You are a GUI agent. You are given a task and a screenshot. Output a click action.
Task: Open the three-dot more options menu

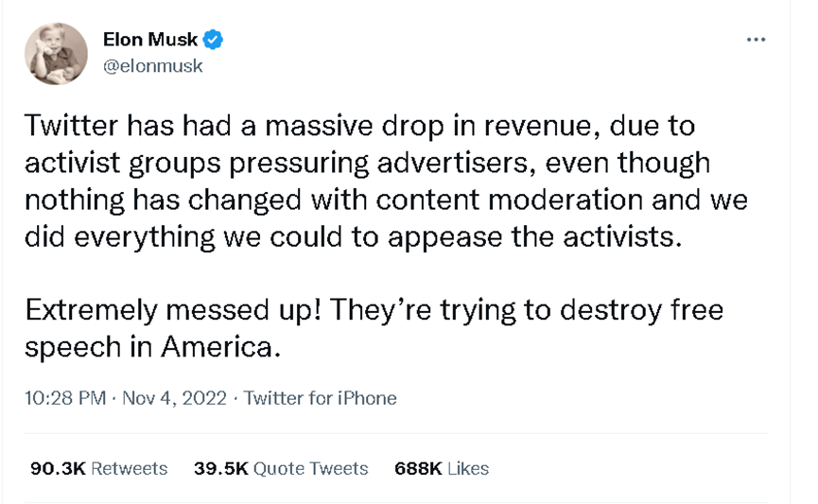pyautogui.click(x=756, y=41)
